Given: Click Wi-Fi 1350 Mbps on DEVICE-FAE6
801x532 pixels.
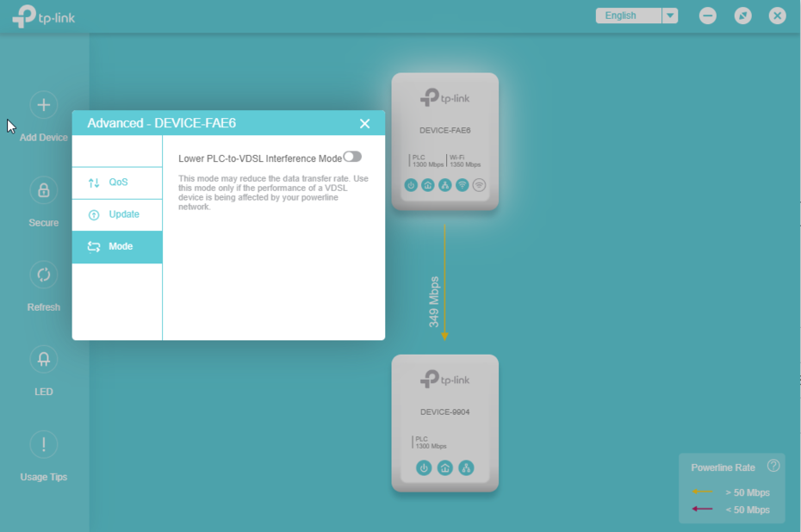Looking at the screenshot, I should 464,161.
